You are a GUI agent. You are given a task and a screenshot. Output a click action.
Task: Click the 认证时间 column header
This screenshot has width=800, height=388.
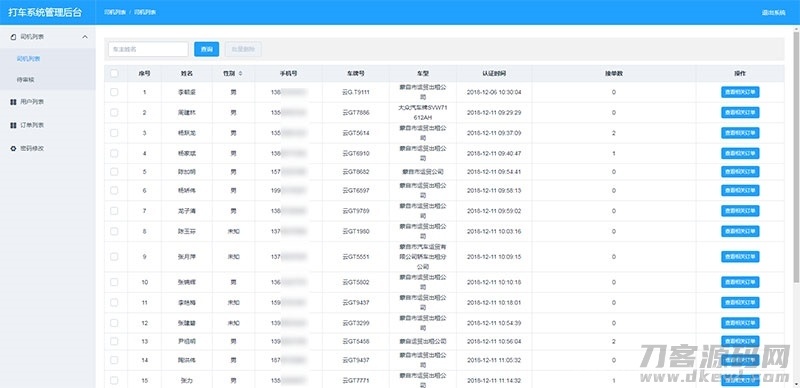click(494, 74)
